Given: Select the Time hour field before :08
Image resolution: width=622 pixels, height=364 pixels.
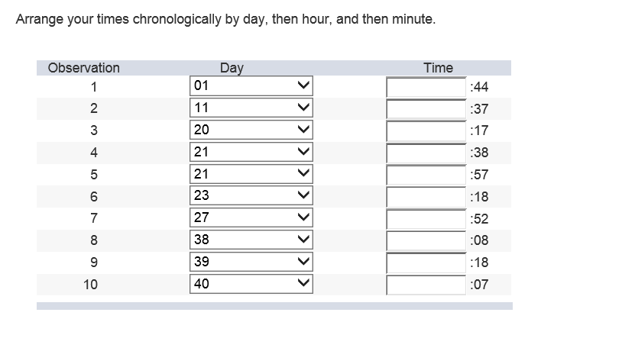Looking at the screenshot, I should click(x=427, y=241).
